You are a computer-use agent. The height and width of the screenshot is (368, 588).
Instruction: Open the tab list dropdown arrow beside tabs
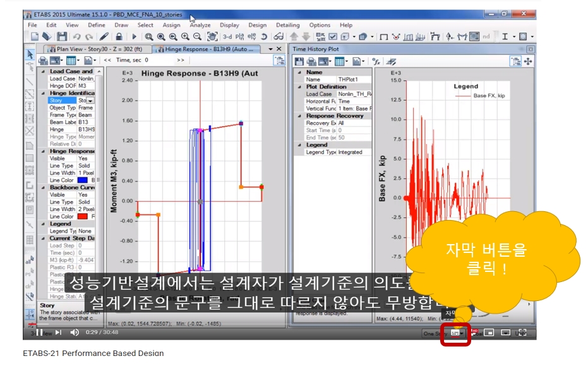pyautogui.click(x=270, y=49)
